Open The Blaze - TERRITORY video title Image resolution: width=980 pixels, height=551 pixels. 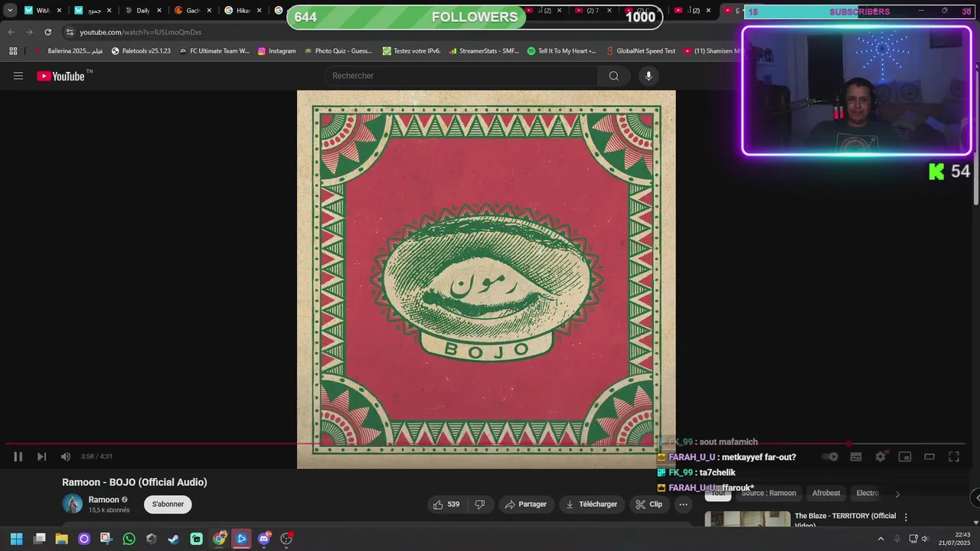pos(845,520)
